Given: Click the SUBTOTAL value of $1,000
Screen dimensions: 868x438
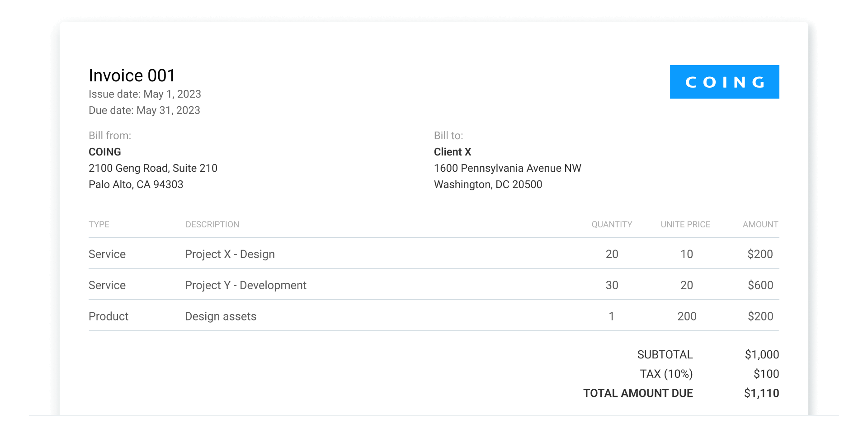Looking at the screenshot, I should click(762, 354).
